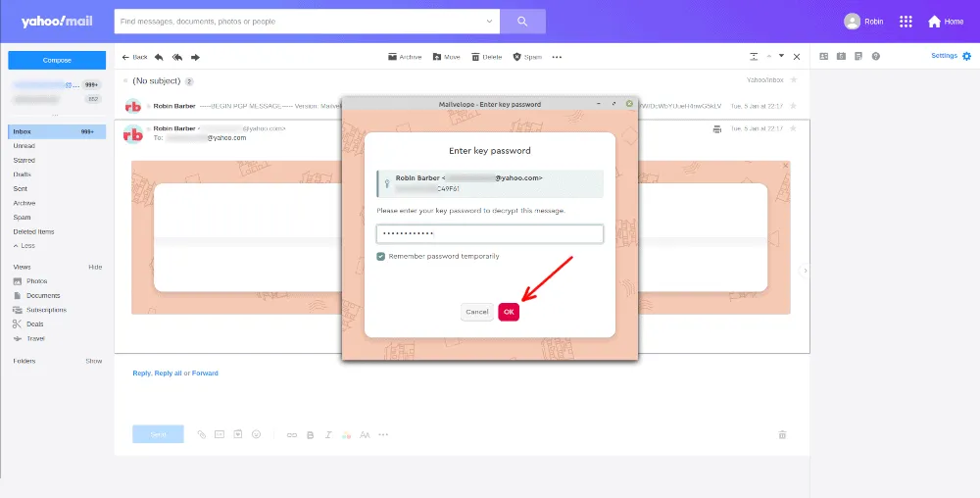Screen dimensions: 980x498
Task: Click the Reply all double arrow
Action: [x=177, y=57]
